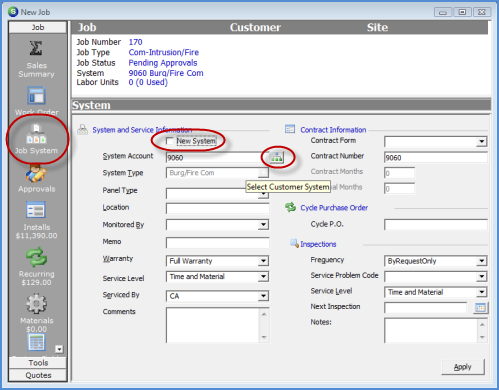This screenshot has height=390, width=499.
Task: Click the Select Customer System icon button
Action: point(276,157)
